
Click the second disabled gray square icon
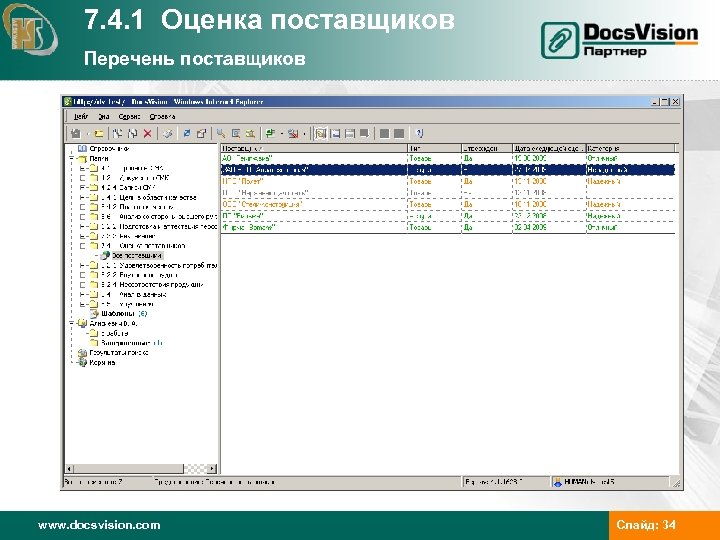399,134
